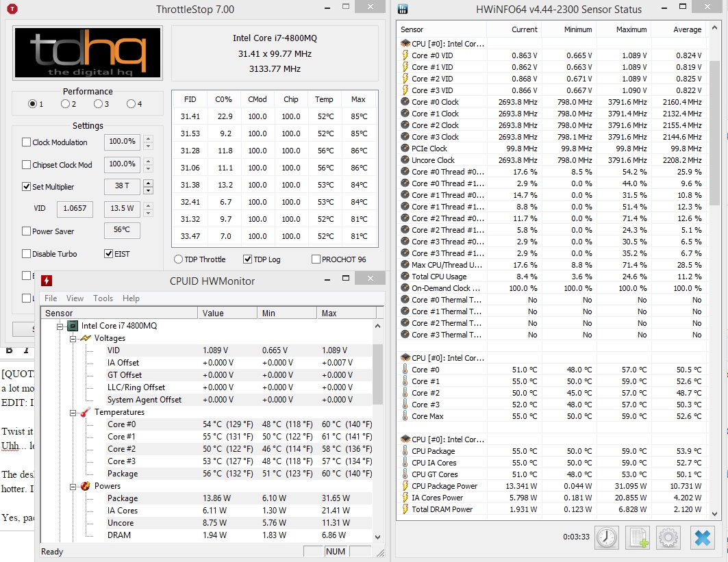The image size is (728, 562).
Task: Click HWiNFO save log file icon
Action: 638,538
